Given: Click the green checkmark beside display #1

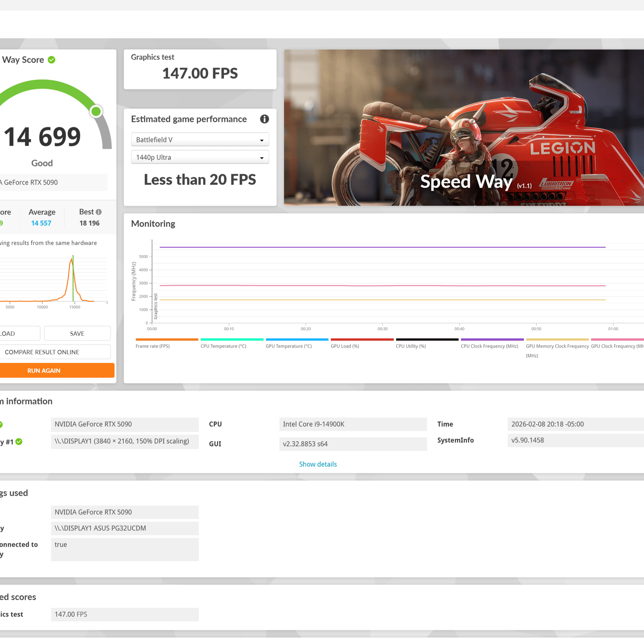Looking at the screenshot, I should 19,442.
